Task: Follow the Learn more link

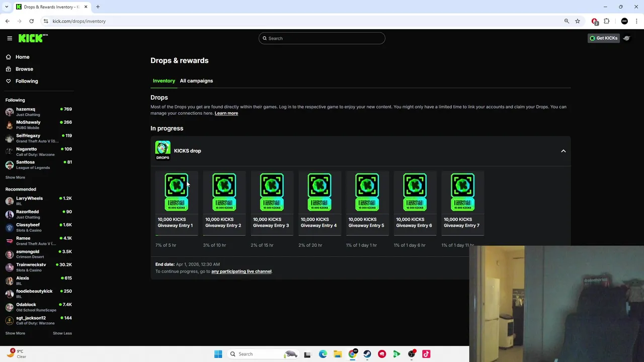Action: point(226,113)
